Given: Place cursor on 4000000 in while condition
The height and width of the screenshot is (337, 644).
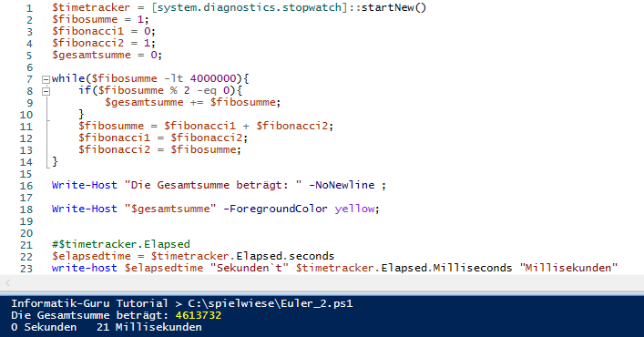Looking at the screenshot, I should click(213, 78).
